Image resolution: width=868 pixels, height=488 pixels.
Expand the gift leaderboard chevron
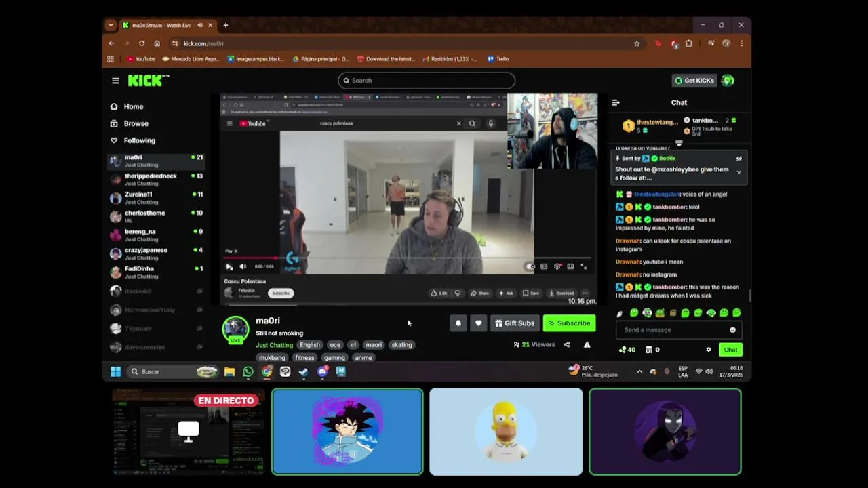tap(679, 143)
